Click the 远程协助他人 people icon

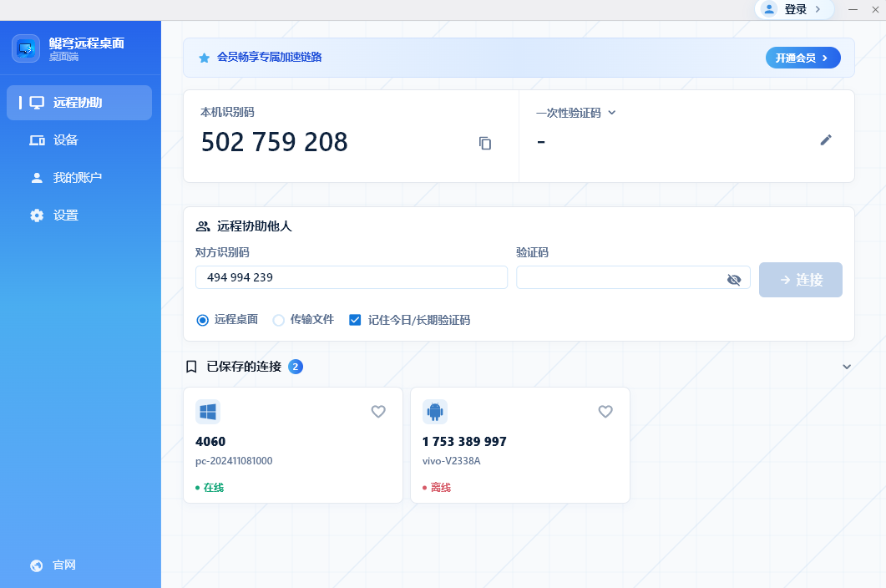(203, 226)
